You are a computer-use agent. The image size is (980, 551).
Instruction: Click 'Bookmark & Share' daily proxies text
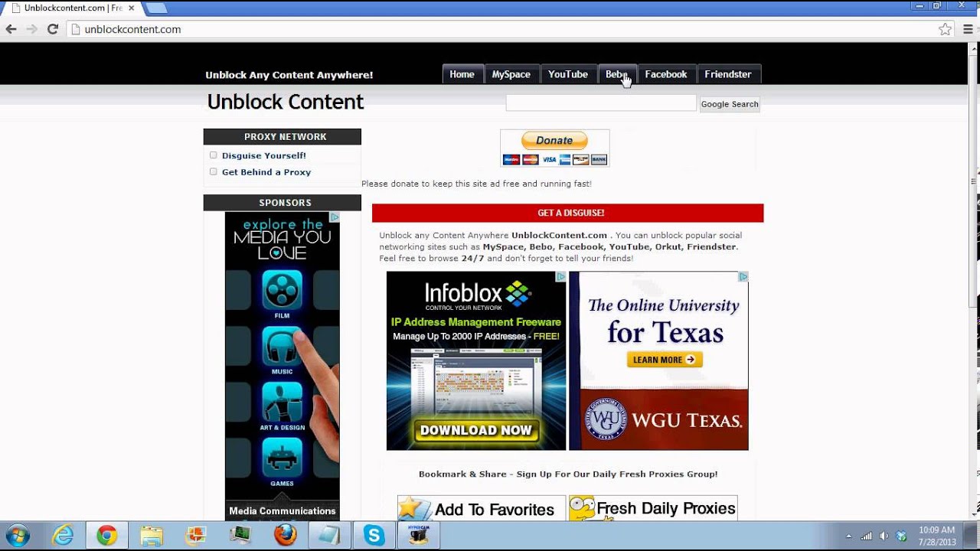coord(568,474)
